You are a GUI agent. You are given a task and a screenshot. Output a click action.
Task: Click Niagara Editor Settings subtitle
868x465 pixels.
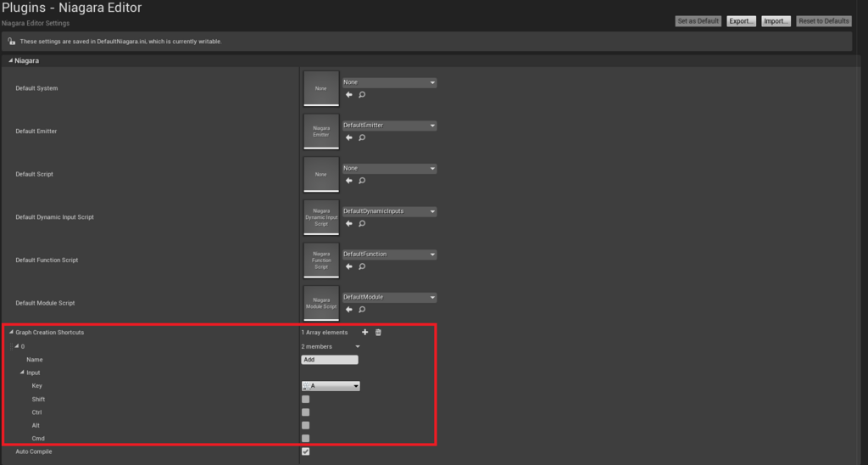(x=36, y=23)
